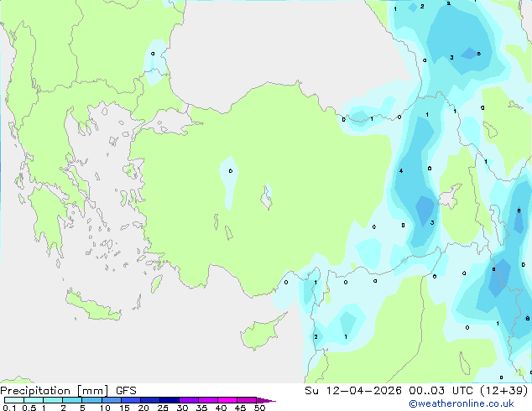Click the "5" label under the legend
This screenshot has width=532, height=411.
(x=82, y=408)
